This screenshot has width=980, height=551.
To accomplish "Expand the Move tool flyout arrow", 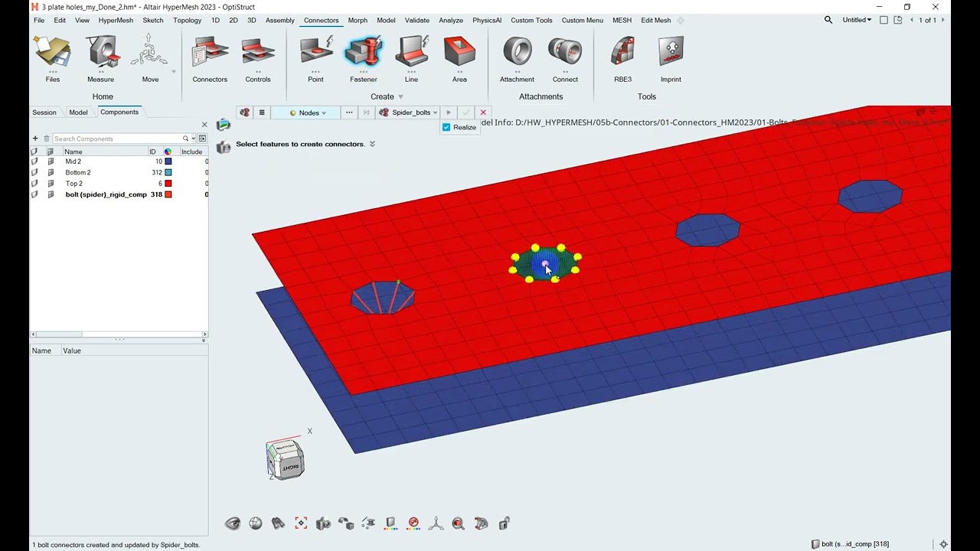I will click(174, 72).
